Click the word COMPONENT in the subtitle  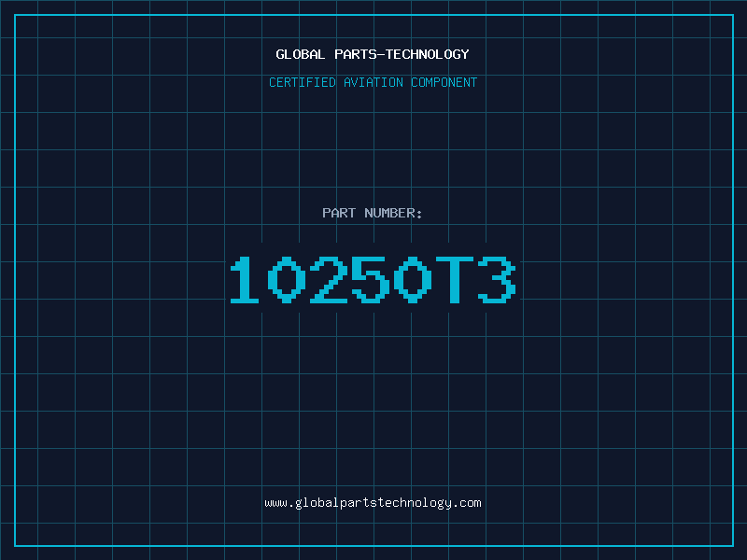tap(444, 82)
